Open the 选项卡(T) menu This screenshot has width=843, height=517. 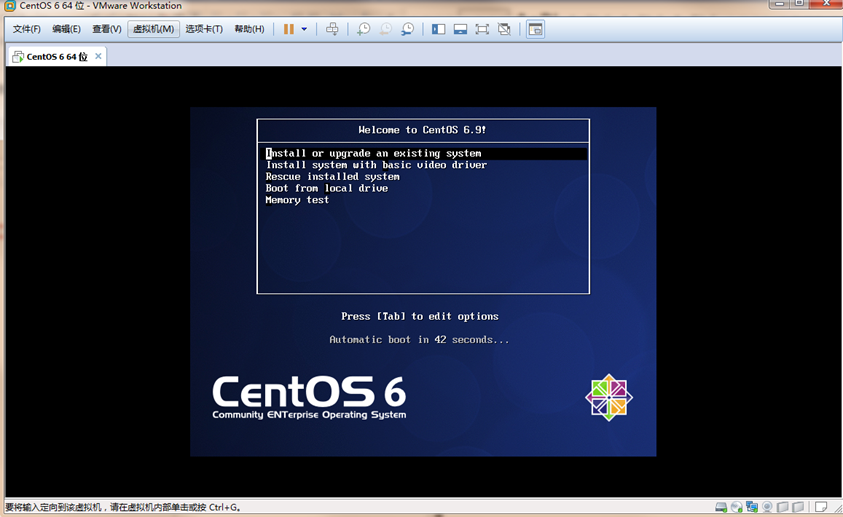coord(204,29)
